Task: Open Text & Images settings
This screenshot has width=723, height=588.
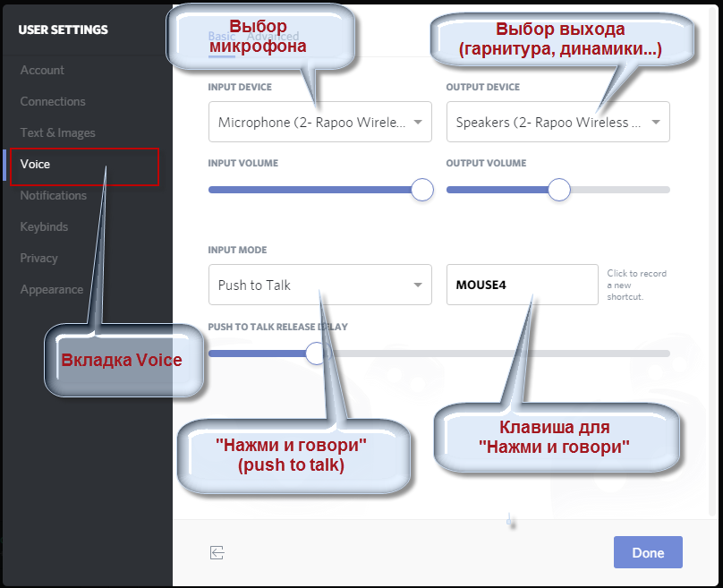Action: pyautogui.click(x=57, y=132)
